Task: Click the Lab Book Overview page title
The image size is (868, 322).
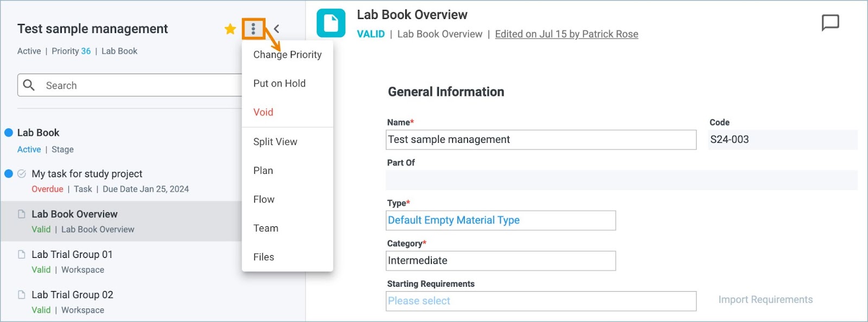Action: point(412,15)
